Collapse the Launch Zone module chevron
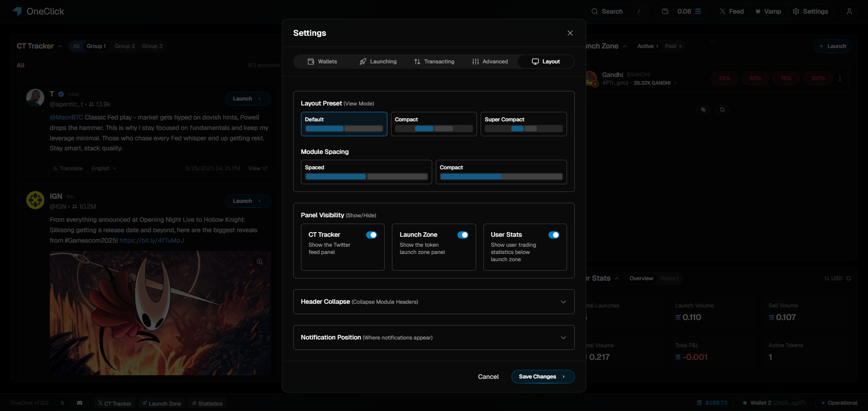 [625, 46]
